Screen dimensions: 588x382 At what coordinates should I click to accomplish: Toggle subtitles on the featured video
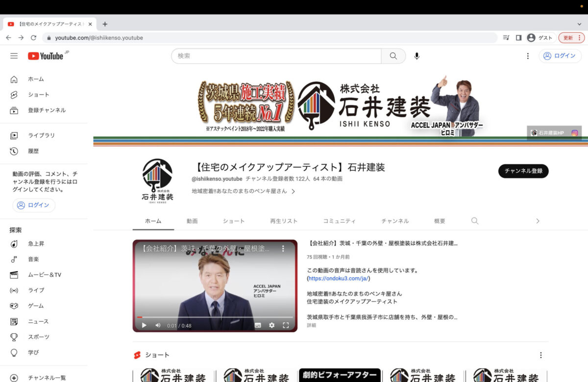[258, 325]
